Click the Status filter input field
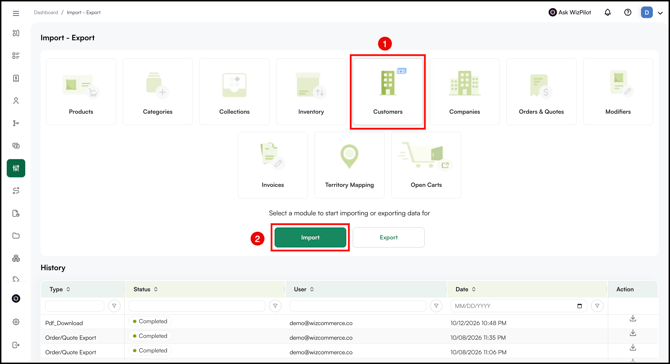The image size is (670, 364). click(x=197, y=306)
